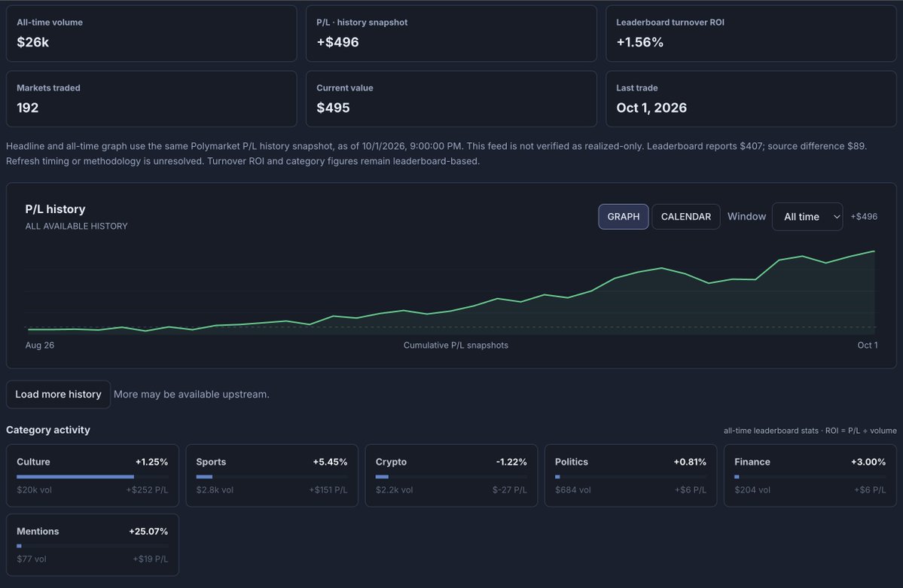Switch to the CALENDAR view

pos(686,217)
